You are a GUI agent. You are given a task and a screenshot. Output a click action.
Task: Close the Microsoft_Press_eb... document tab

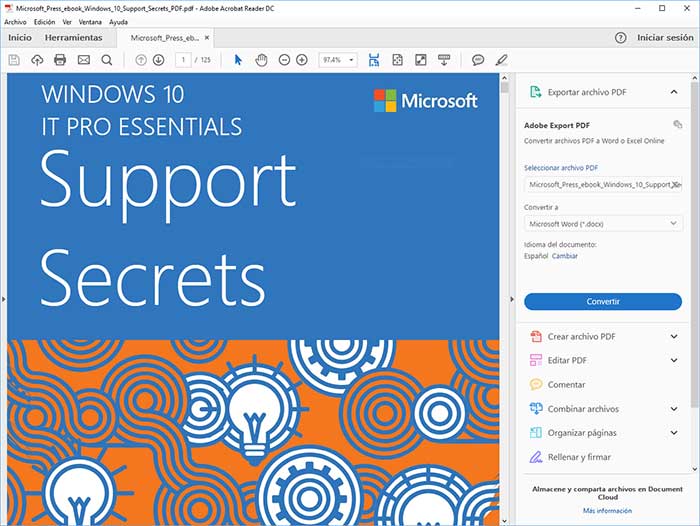[207, 38]
